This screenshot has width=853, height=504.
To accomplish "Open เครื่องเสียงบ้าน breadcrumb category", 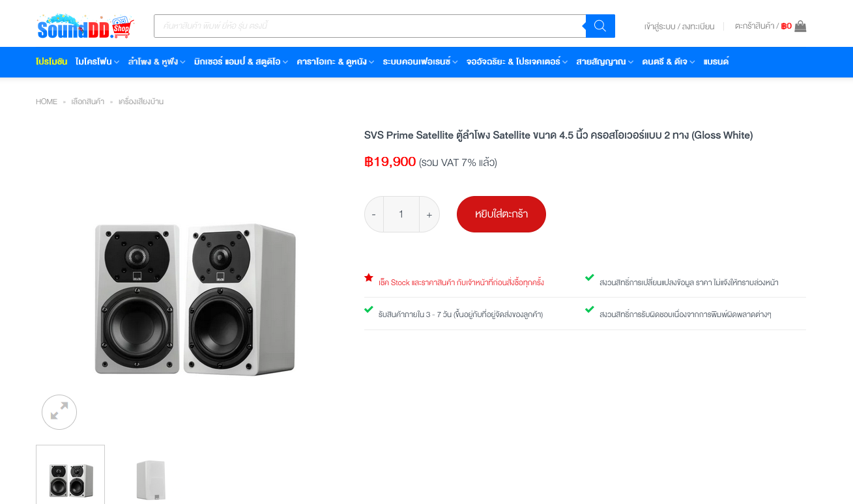I will point(141,102).
